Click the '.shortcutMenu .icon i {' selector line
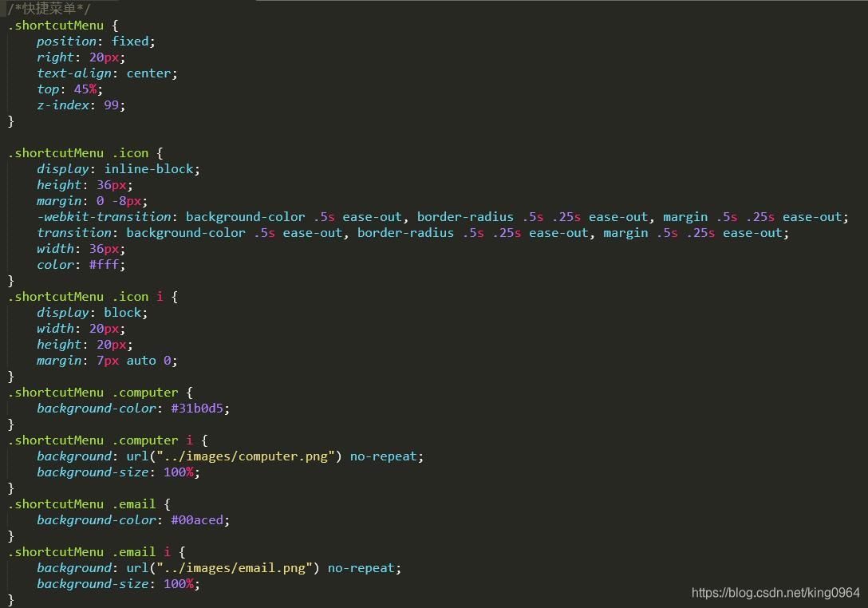The image size is (868, 608). pyautogui.click(x=93, y=297)
